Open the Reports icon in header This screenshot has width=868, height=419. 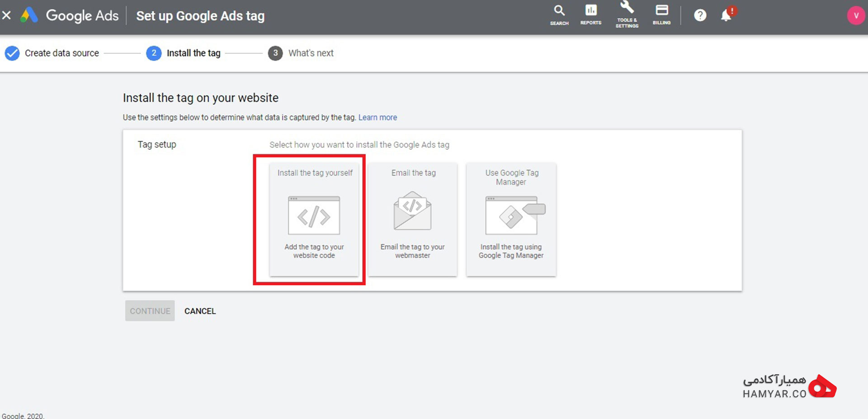pos(591,15)
